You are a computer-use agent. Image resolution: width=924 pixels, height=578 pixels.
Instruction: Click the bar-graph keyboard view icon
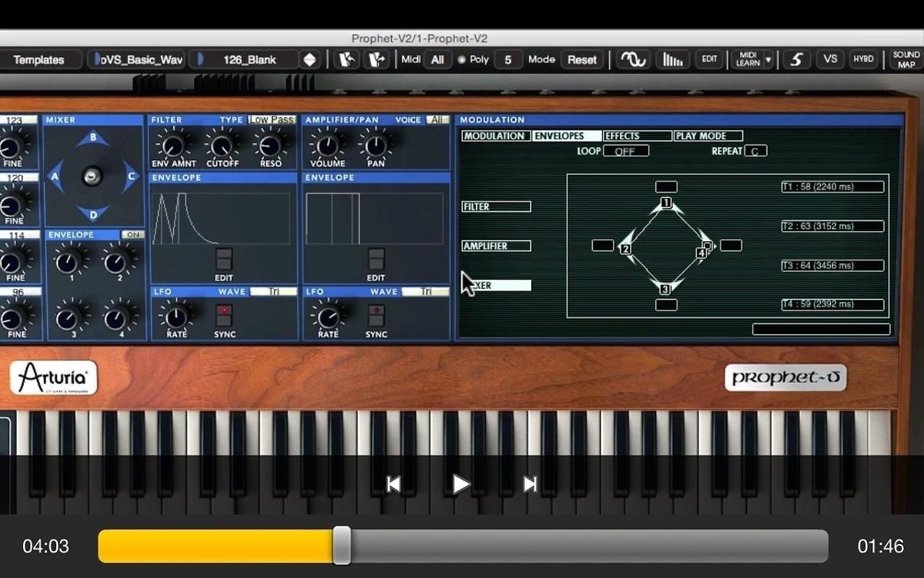coord(673,59)
